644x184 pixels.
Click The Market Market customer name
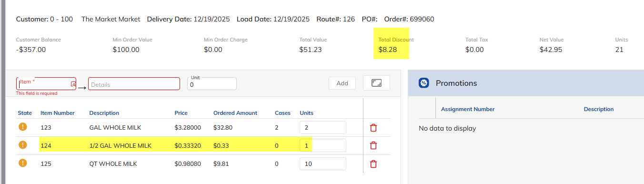click(111, 19)
